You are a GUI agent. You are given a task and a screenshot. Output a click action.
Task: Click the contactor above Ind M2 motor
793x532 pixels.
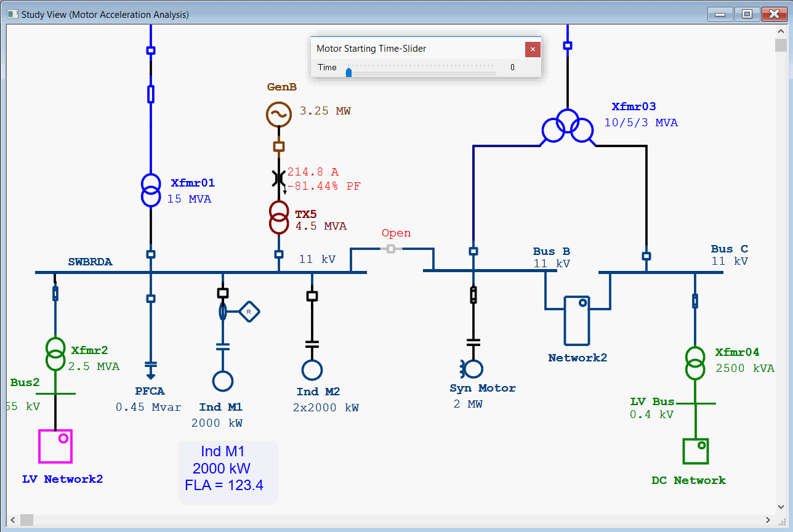pyautogui.click(x=312, y=344)
